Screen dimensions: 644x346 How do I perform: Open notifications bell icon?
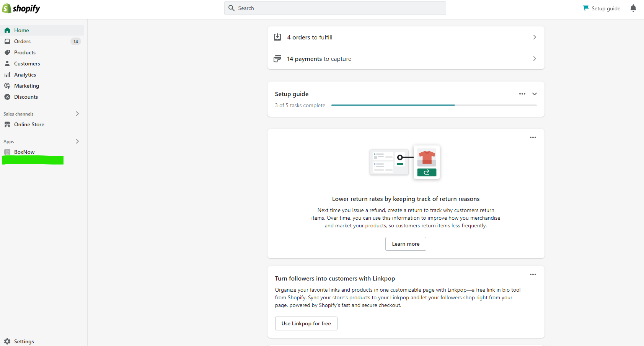coord(633,8)
